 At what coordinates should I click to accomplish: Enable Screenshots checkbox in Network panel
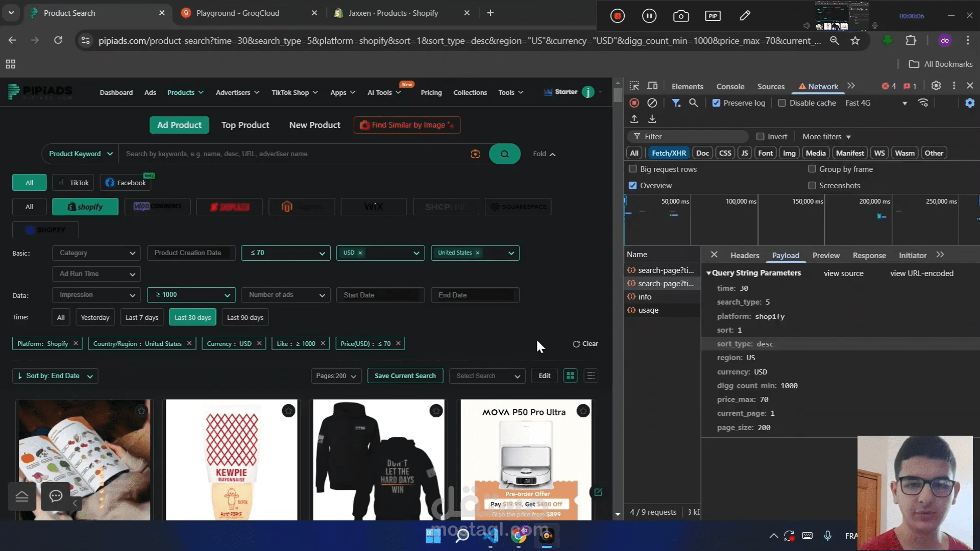(812, 185)
